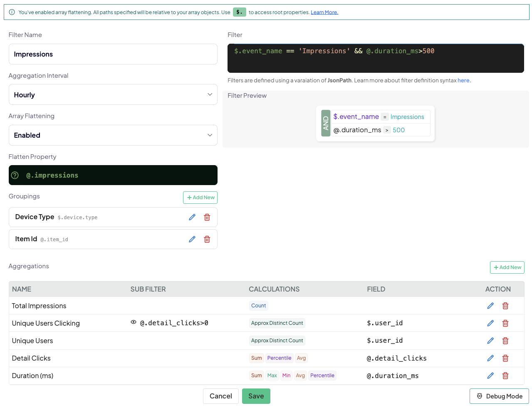Open the Aggregation Interval dropdown showing Hourly
The height and width of the screenshot is (408, 532).
point(113,94)
